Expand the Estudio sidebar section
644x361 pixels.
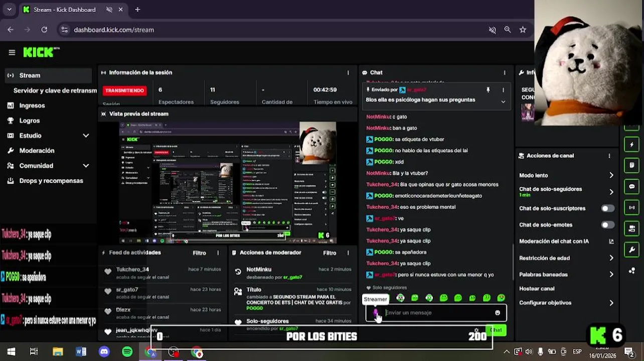(86, 135)
